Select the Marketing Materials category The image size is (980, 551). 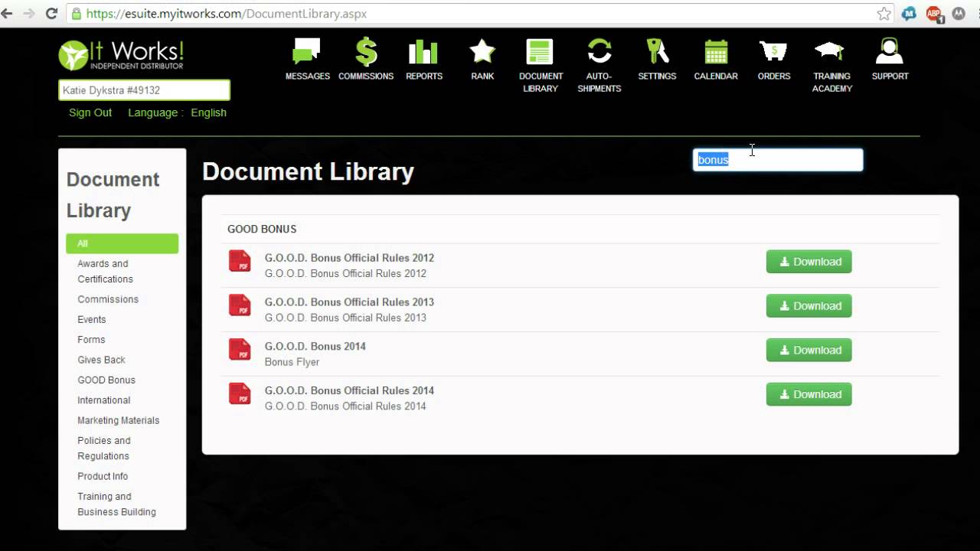coord(119,420)
